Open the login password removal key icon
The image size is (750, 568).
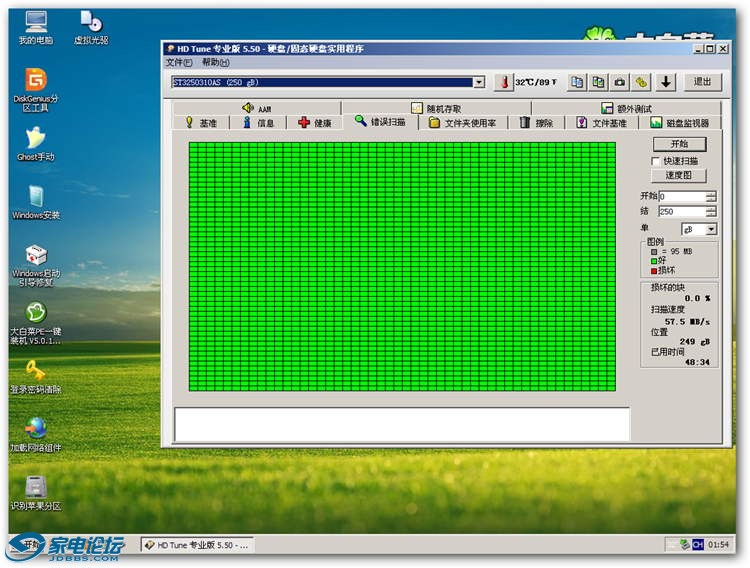tap(36, 371)
